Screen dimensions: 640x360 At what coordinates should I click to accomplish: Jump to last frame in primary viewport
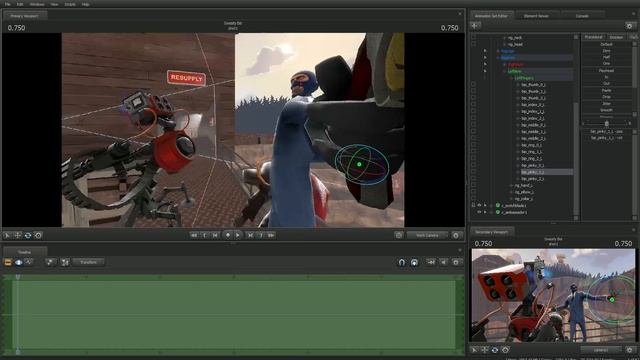(x=271, y=235)
